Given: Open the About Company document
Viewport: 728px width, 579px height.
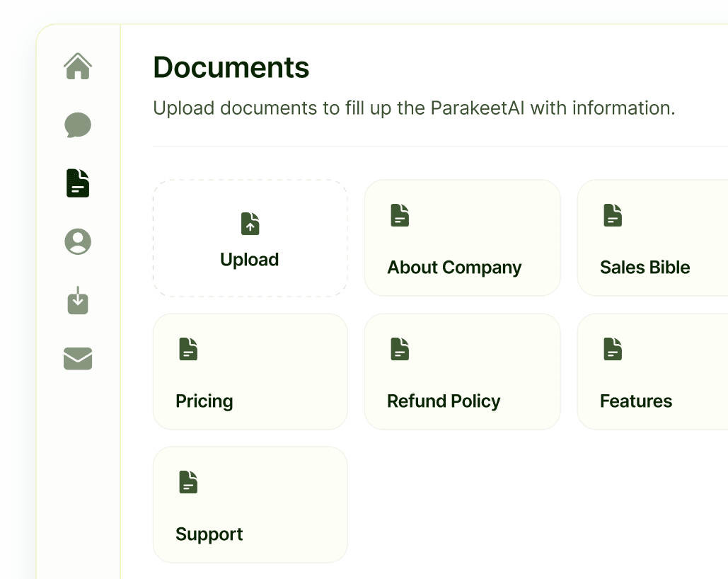Looking at the screenshot, I should point(462,238).
